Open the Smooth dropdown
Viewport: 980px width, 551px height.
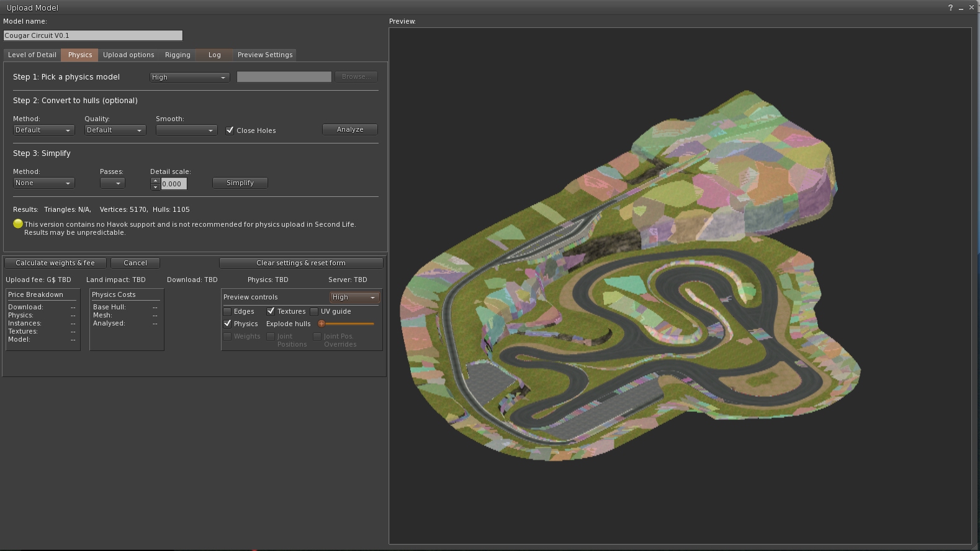186,130
